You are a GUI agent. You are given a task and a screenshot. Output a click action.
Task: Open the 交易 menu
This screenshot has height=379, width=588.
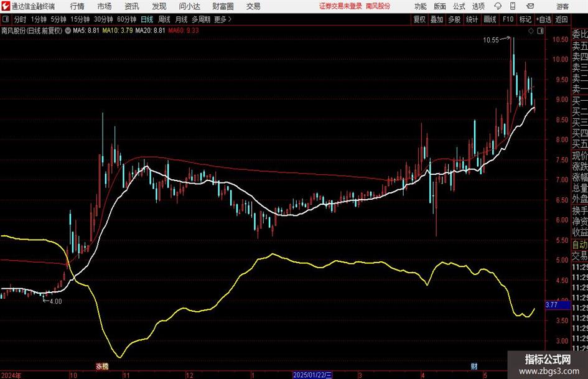(x=253, y=6)
